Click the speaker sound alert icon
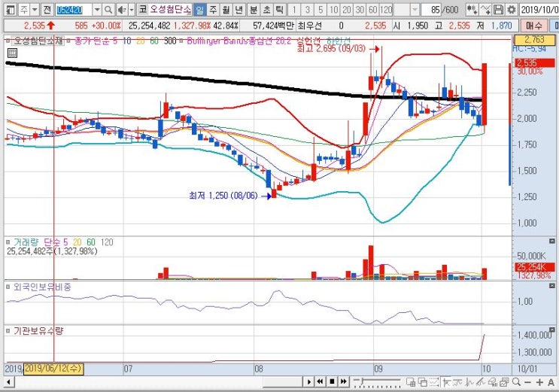The image size is (559, 392). [123, 10]
